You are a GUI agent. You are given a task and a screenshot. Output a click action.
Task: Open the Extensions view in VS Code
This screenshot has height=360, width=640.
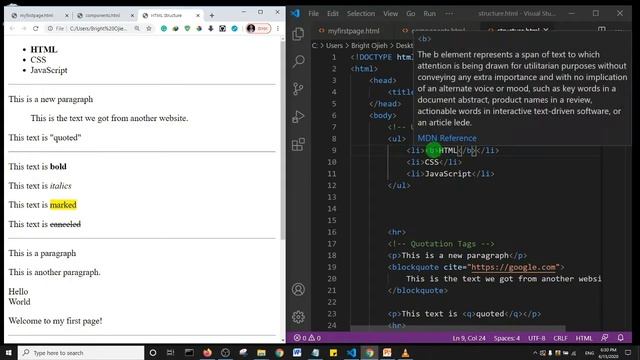(x=298, y=144)
